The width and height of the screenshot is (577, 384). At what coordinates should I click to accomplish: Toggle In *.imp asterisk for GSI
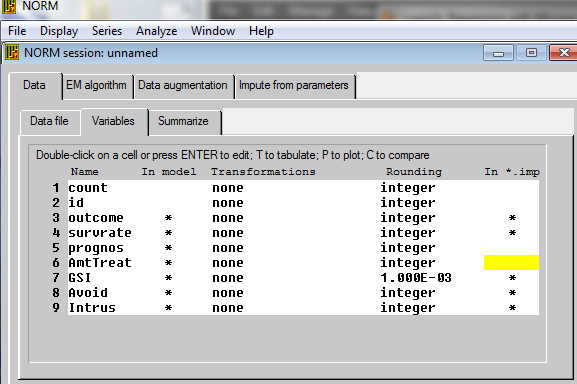click(512, 278)
